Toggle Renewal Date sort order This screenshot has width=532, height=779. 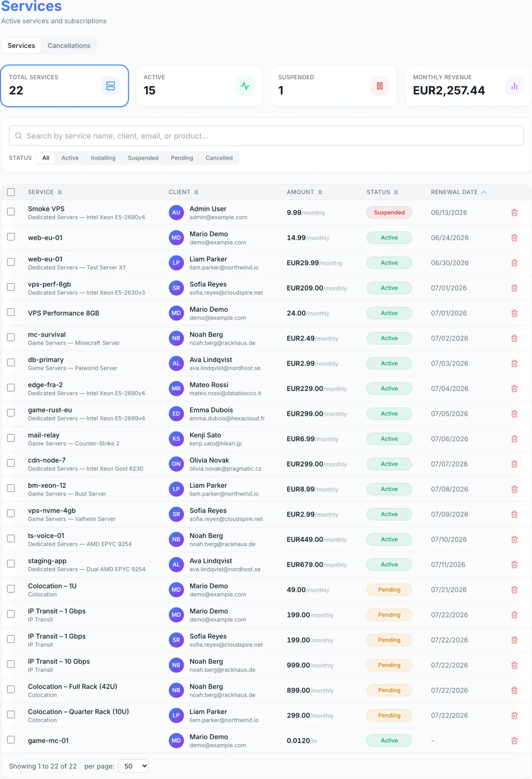(458, 192)
